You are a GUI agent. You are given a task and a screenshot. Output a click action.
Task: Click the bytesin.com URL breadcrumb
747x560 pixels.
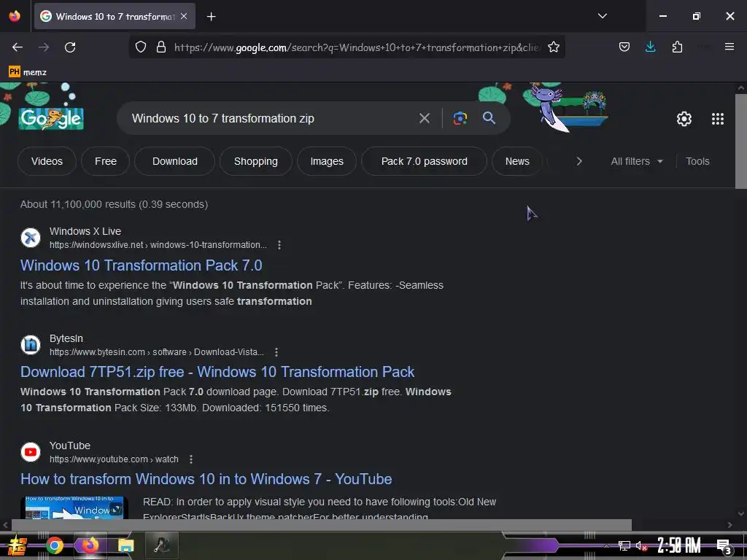tap(157, 352)
